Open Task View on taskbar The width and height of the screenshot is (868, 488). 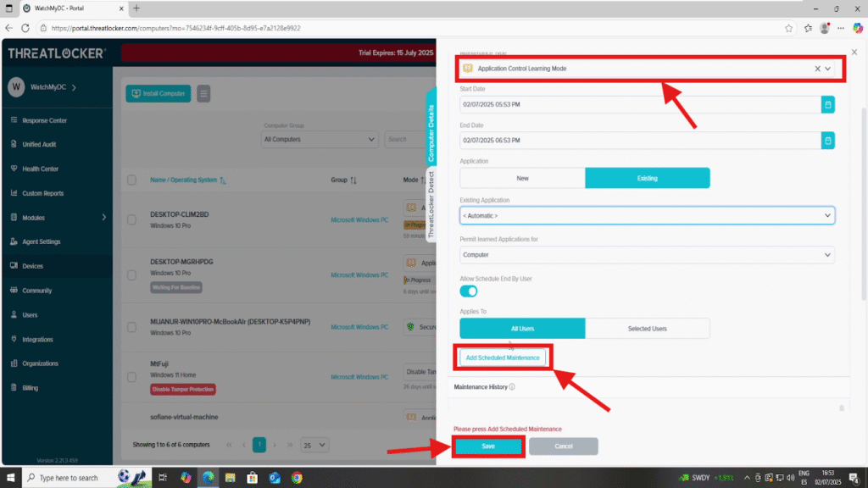(163, 478)
